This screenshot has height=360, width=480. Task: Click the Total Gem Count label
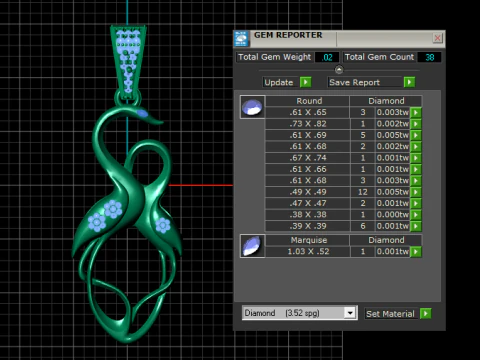[x=379, y=57]
